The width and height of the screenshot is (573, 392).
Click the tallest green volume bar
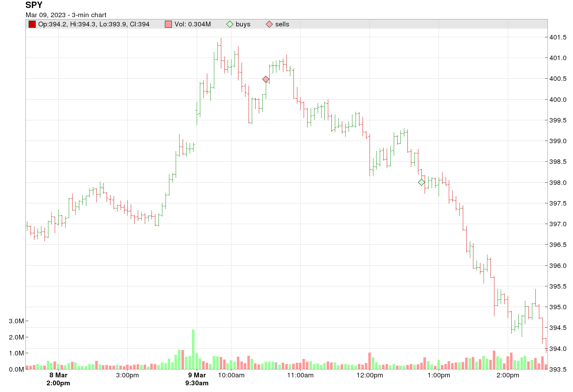click(x=193, y=349)
